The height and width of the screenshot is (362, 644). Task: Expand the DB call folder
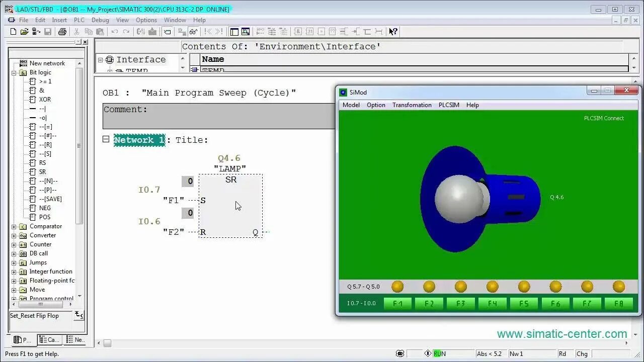click(x=14, y=253)
